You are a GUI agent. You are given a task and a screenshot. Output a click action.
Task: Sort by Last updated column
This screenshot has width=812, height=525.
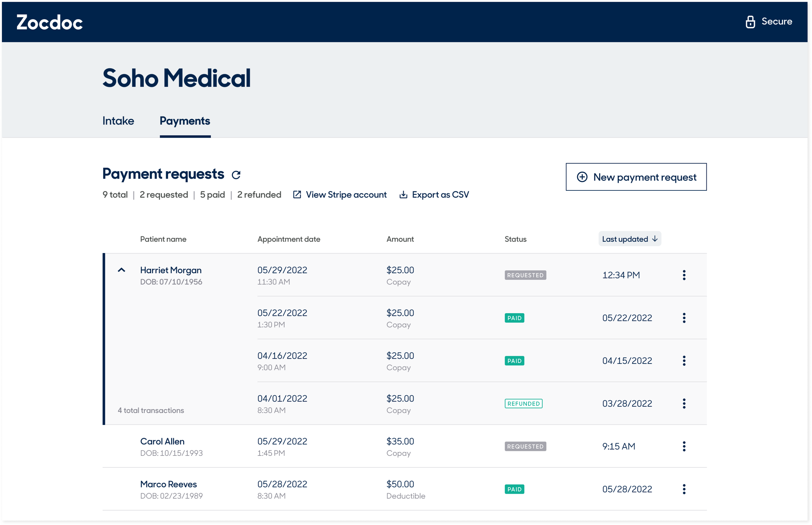629,239
